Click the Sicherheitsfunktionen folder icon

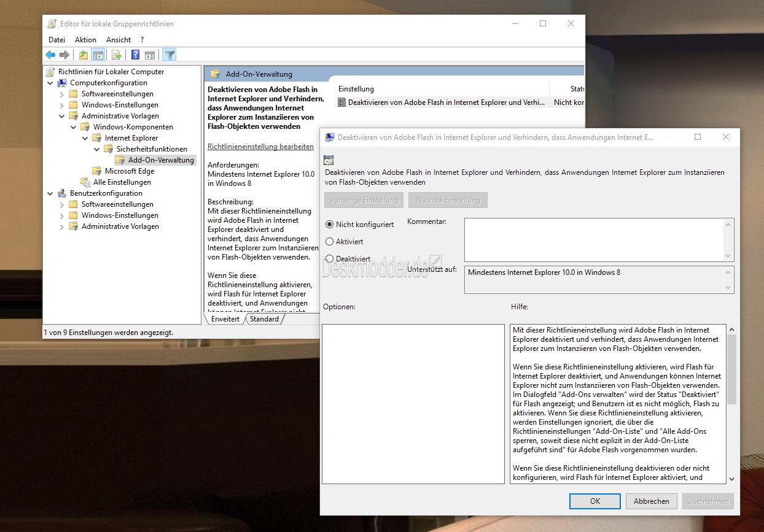coord(109,149)
